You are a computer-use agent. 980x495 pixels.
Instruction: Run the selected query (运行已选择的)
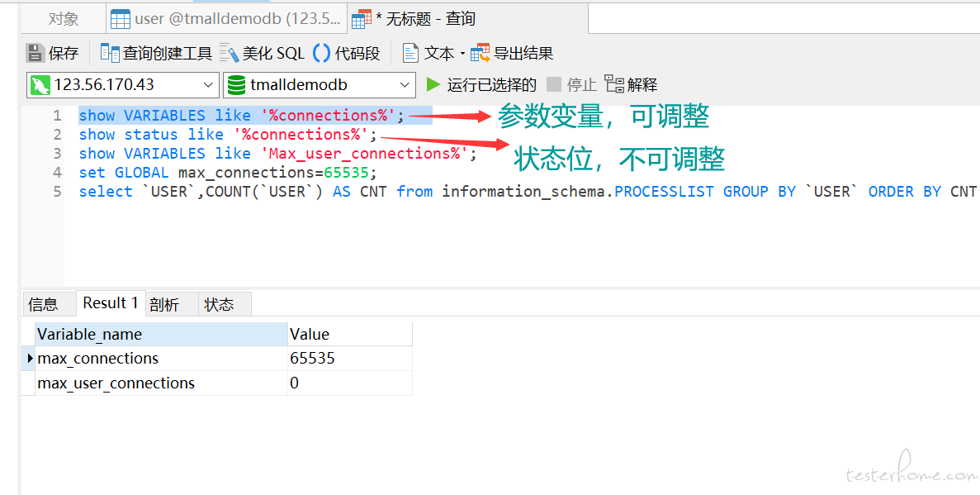(481, 84)
